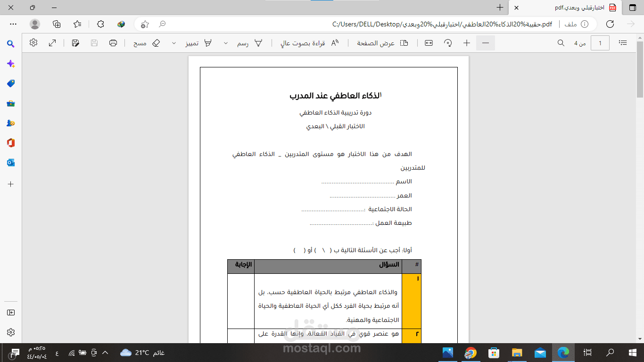Open weather widget 21°C غائم
This screenshot has height=362, width=644.
pyautogui.click(x=141, y=353)
